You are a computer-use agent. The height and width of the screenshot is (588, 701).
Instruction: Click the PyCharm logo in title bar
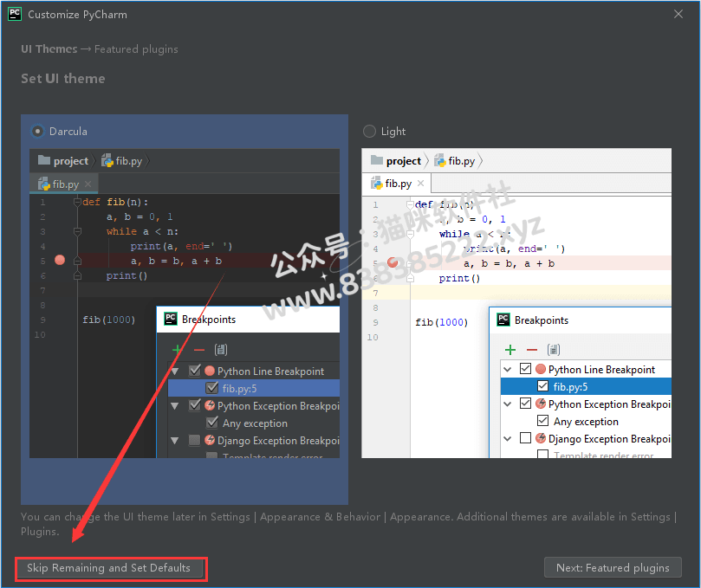pos(15,14)
